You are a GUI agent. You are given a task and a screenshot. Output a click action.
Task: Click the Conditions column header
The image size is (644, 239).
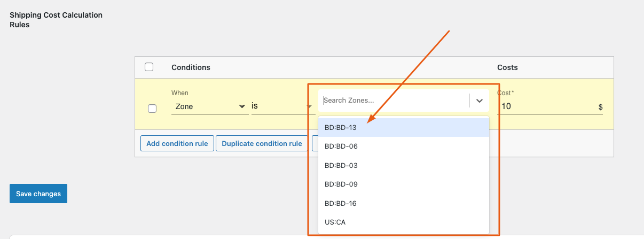[191, 67]
